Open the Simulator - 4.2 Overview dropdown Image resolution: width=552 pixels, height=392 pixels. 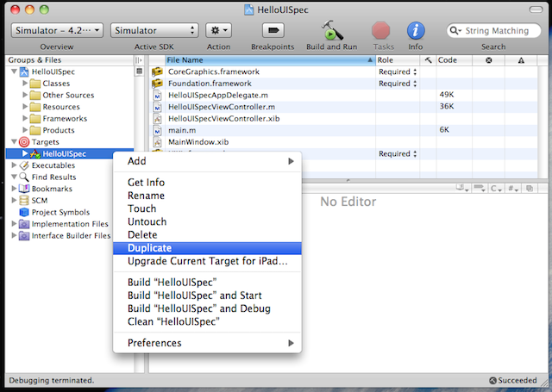pos(57,31)
